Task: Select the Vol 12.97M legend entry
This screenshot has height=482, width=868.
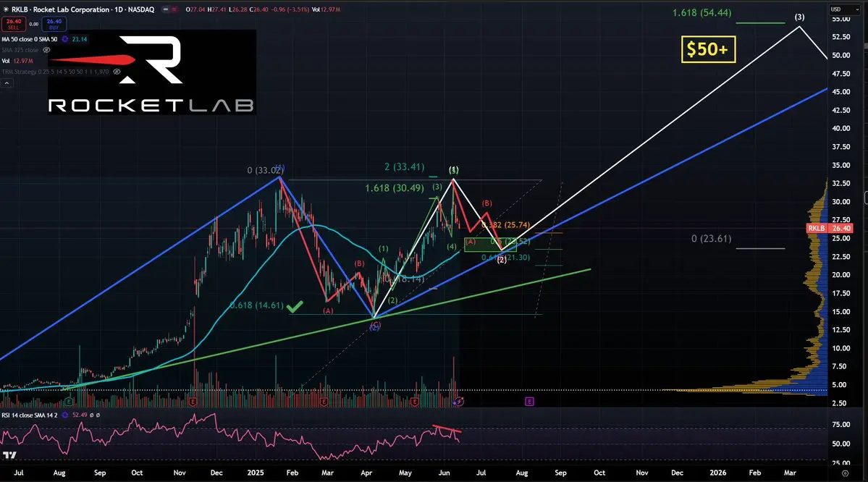Action: pyautogui.click(x=17, y=61)
